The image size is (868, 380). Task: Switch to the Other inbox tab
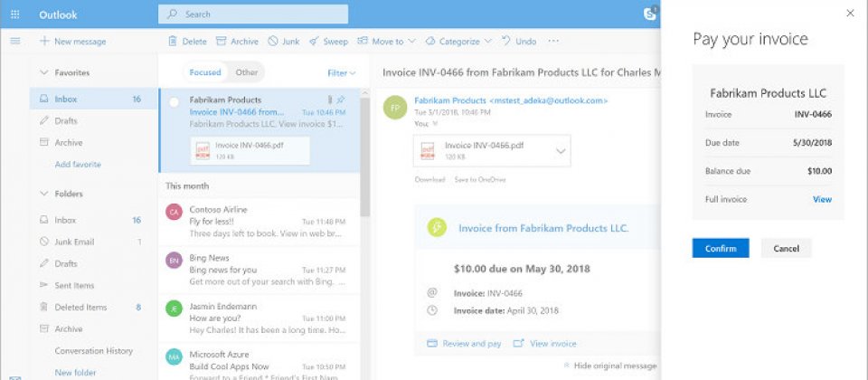pos(246,72)
